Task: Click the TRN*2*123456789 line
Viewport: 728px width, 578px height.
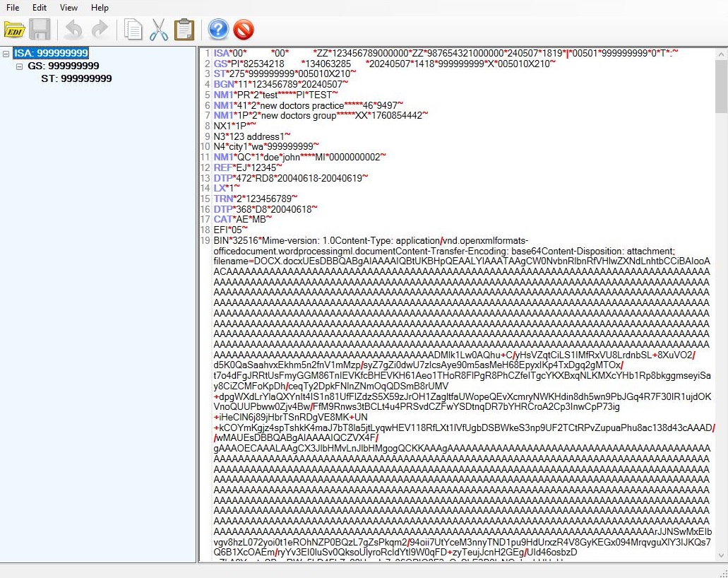Action: (256, 199)
